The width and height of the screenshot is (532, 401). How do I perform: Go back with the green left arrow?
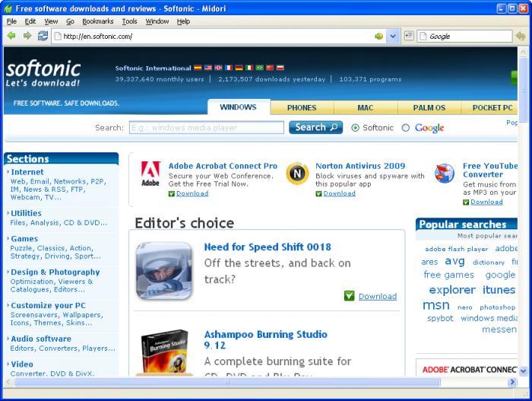coord(11,35)
